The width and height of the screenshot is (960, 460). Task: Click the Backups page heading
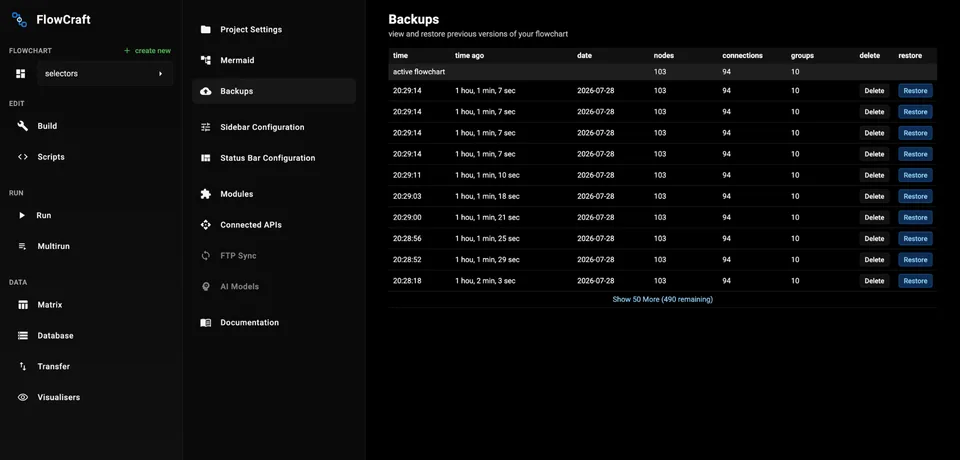tap(413, 20)
